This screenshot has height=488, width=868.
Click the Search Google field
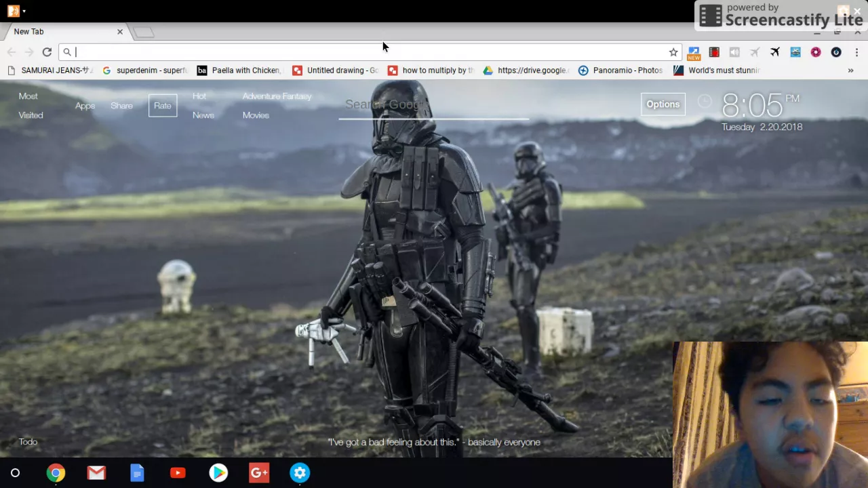point(433,105)
